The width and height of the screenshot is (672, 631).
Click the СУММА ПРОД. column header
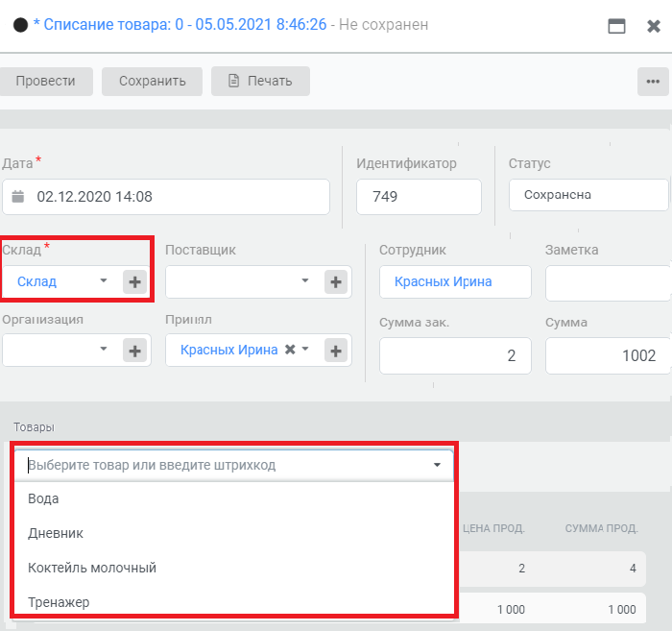[601, 528]
